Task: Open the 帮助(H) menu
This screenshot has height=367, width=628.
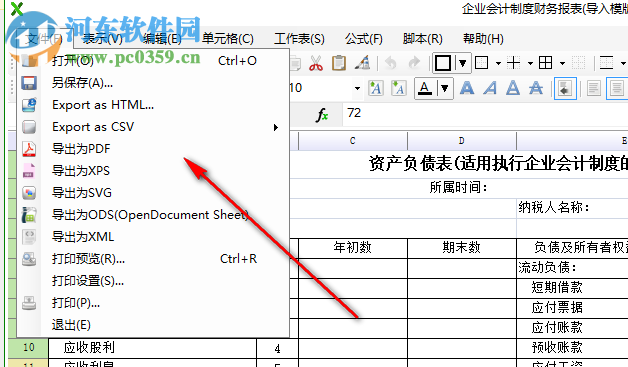Action: 483,39
